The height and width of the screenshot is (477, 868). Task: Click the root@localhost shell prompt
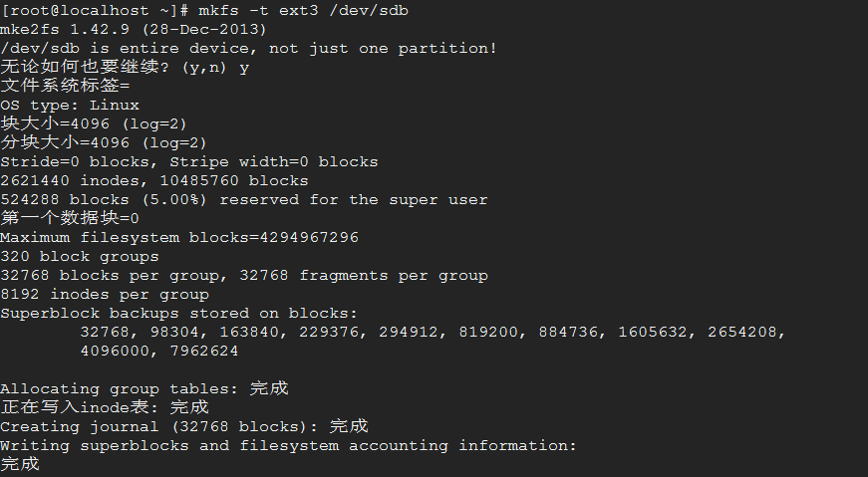pyautogui.click(x=96, y=11)
